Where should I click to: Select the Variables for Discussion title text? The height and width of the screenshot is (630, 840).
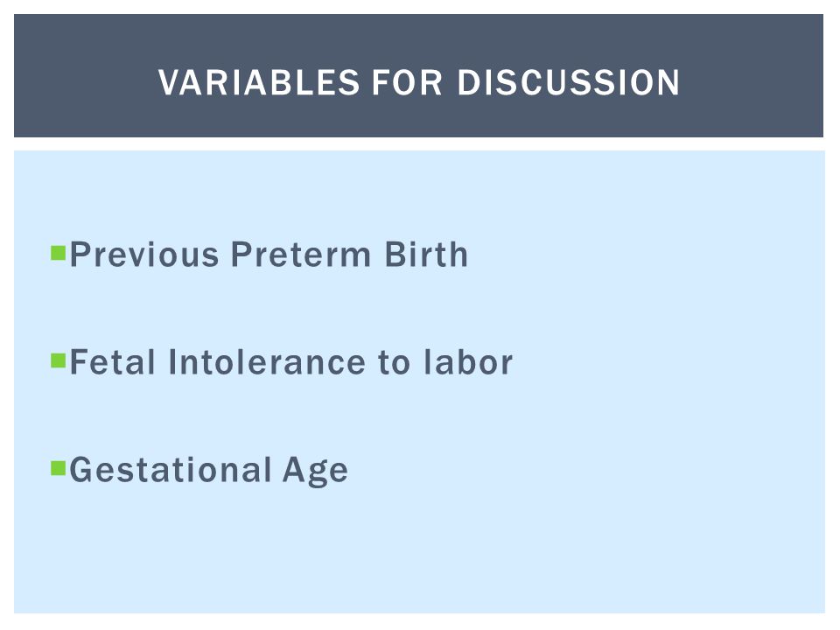click(x=419, y=82)
